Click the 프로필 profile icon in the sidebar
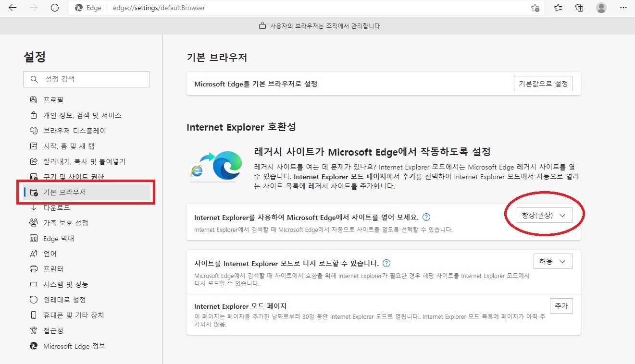The width and height of the screenshot is (635, 364). 34,100
